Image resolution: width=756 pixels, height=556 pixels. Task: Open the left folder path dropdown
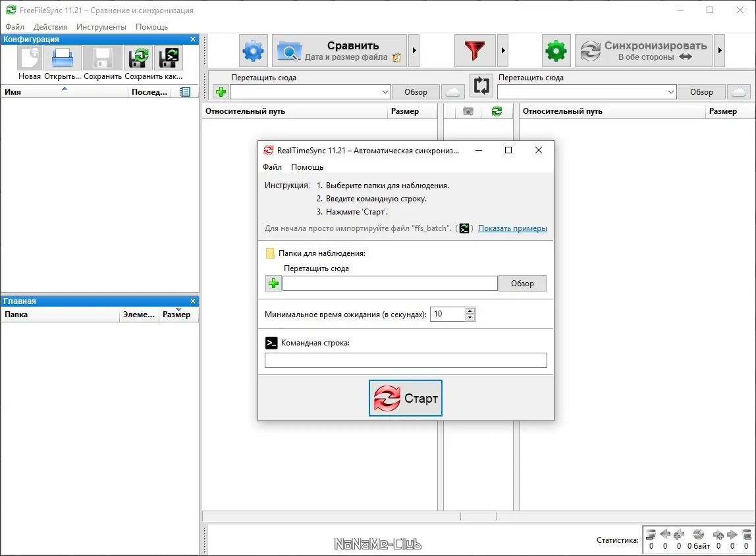coord(385,91)
